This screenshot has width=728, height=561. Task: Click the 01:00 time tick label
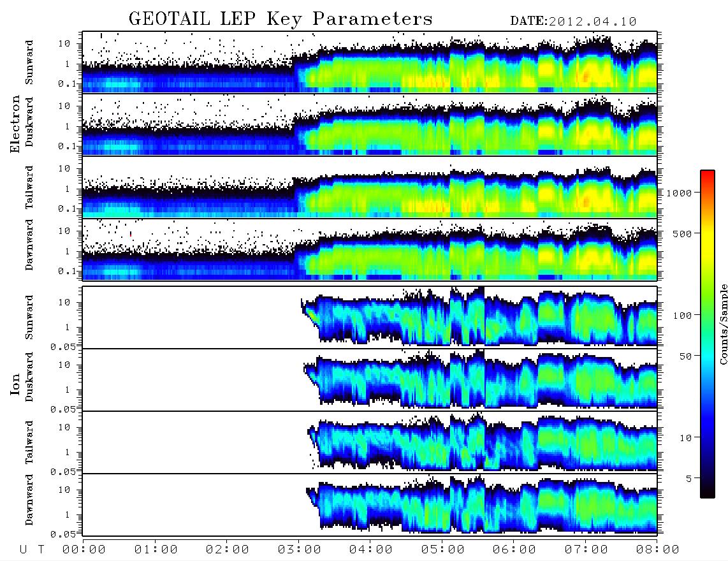156,550
